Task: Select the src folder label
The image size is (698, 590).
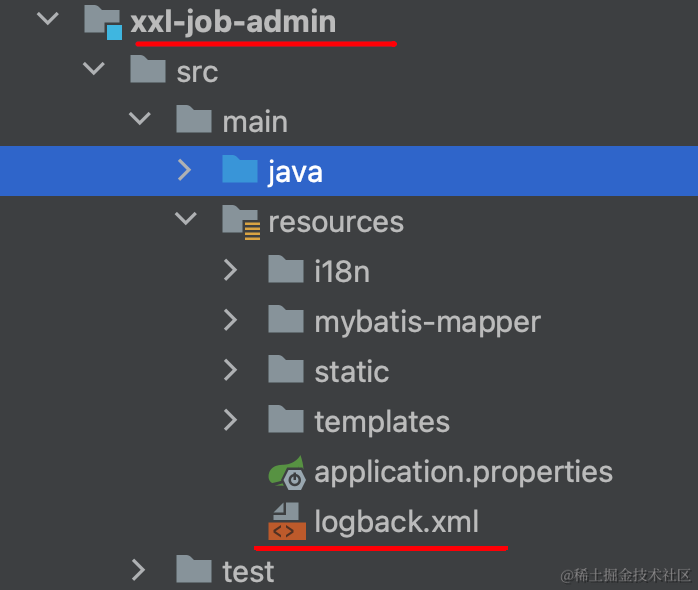Action: pyautogui.click(x=197, y=72)
